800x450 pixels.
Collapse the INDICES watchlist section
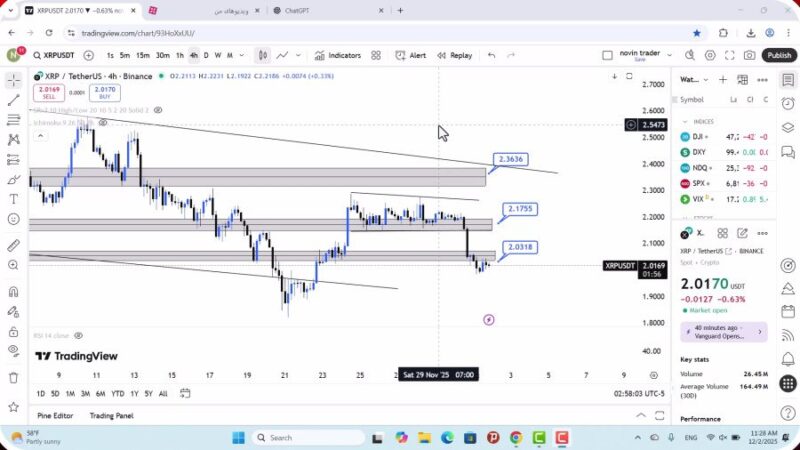click(685, 121)
